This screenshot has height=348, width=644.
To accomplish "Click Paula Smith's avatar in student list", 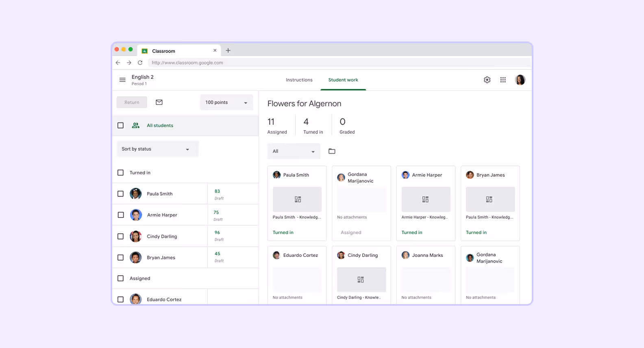I will pos(136,194).
